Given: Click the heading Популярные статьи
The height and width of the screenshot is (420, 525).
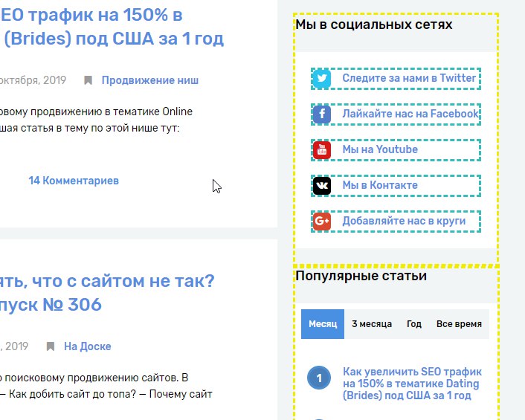Looking at the screenshot, I should click(361, 276).
